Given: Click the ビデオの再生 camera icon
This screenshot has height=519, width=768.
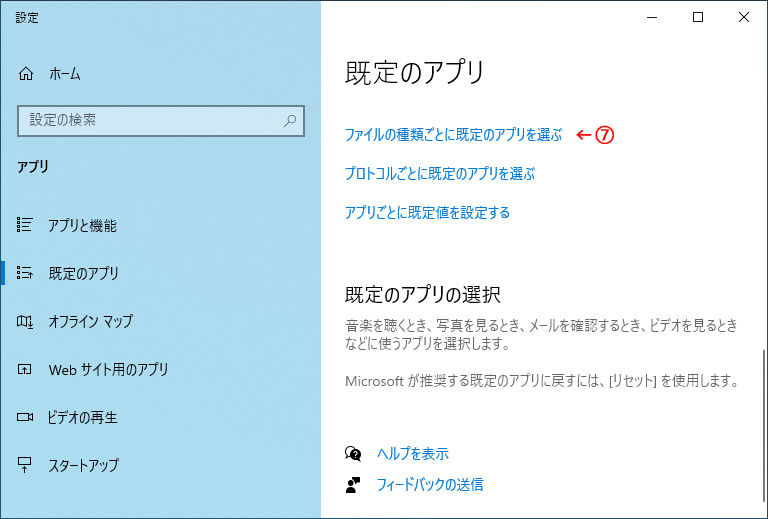Looking at the screenshot, I should pyautogui.click(x=24, y=417).
